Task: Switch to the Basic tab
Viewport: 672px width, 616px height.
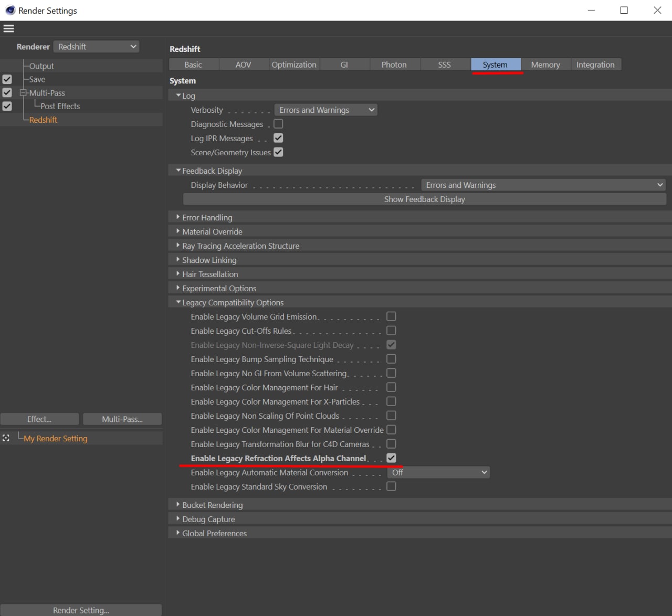Action: tap(193, 65)
